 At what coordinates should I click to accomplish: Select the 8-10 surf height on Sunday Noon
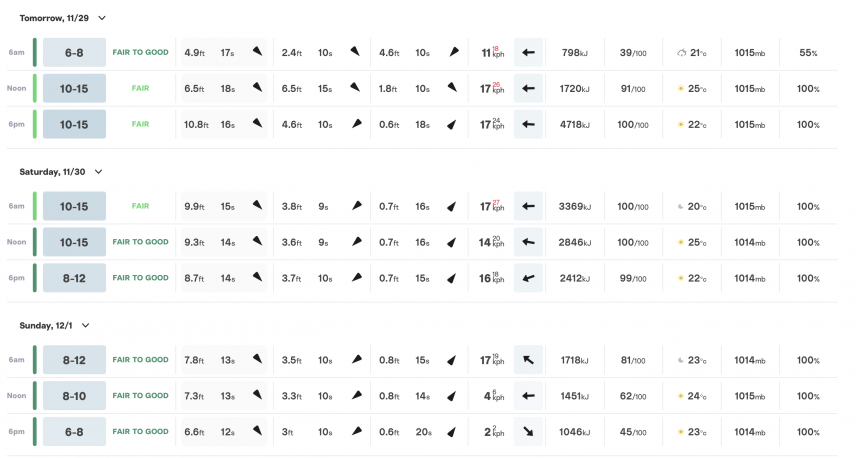pyautogui.click(x=74, y=396)
